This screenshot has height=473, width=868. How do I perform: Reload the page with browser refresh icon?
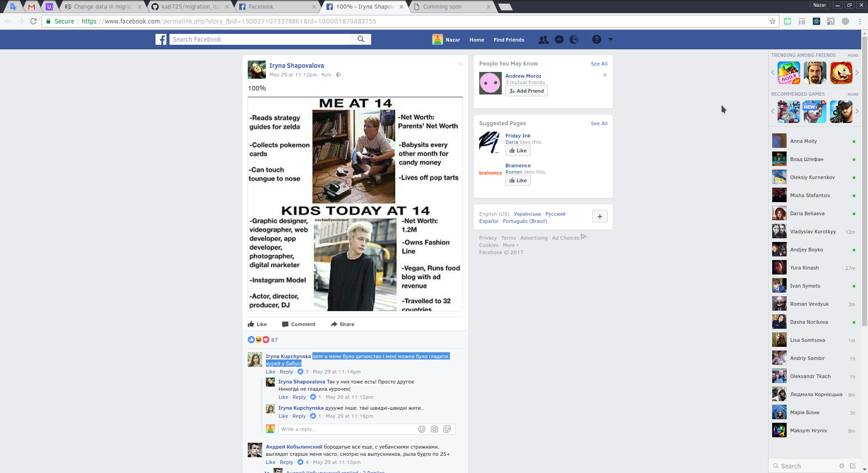[x=33, y=21]
